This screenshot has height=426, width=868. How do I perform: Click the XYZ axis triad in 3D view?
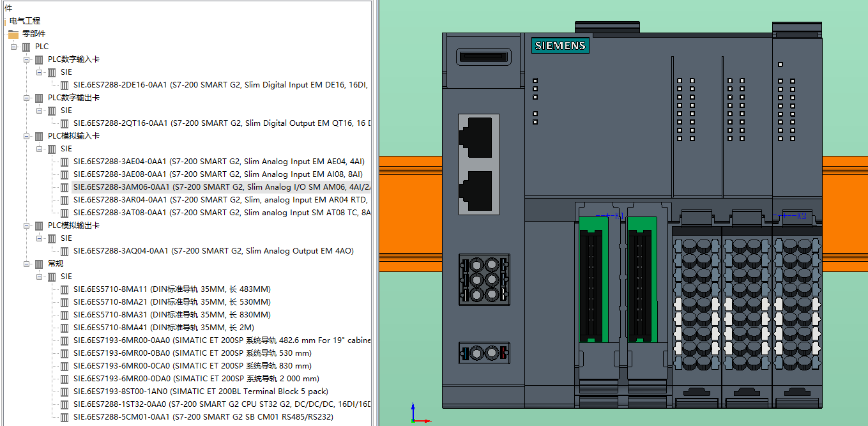[420, 413]
